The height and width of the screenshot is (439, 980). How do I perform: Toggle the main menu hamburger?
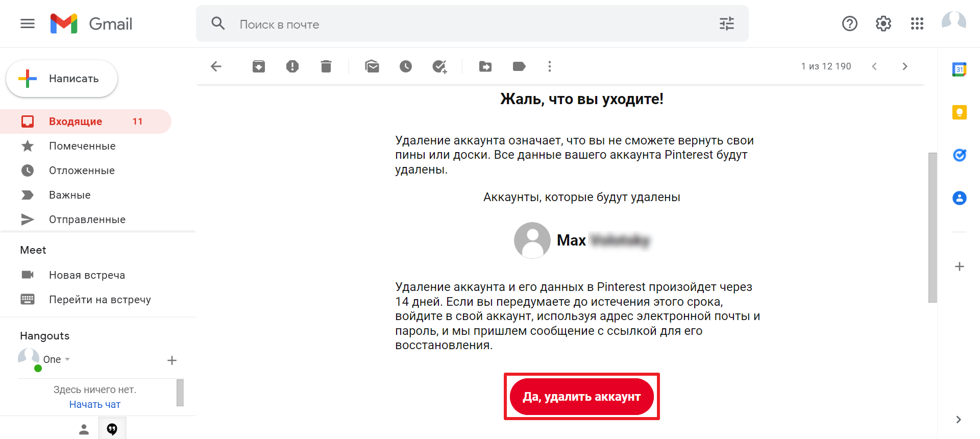coord(28,23)
